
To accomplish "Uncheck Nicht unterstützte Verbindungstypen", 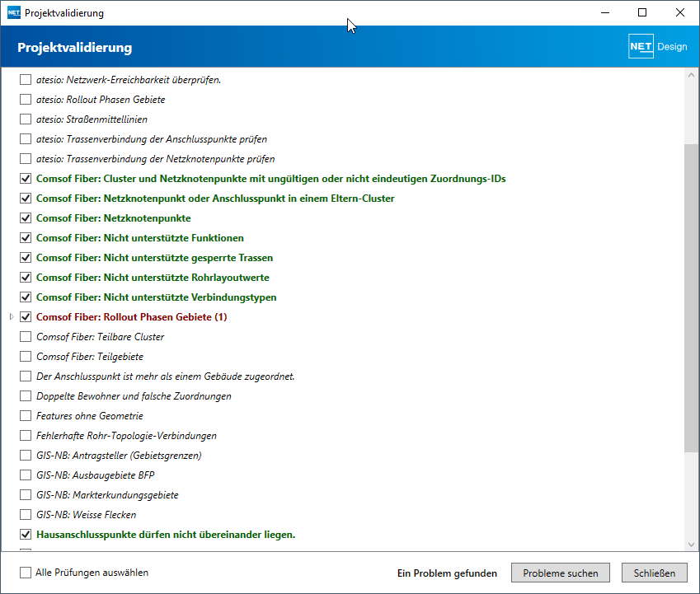I will 26,297.
